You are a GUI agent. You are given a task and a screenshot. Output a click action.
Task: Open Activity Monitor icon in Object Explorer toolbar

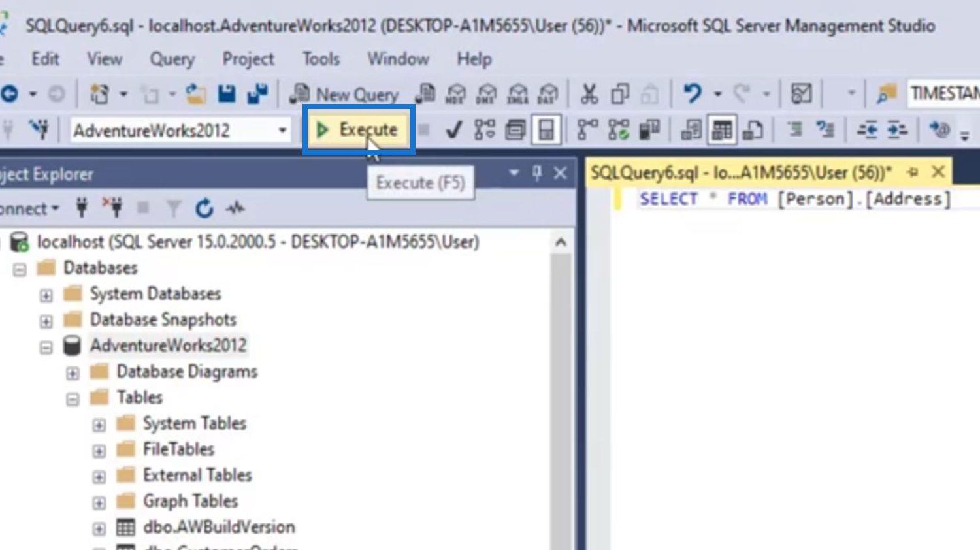pos(235,209)
